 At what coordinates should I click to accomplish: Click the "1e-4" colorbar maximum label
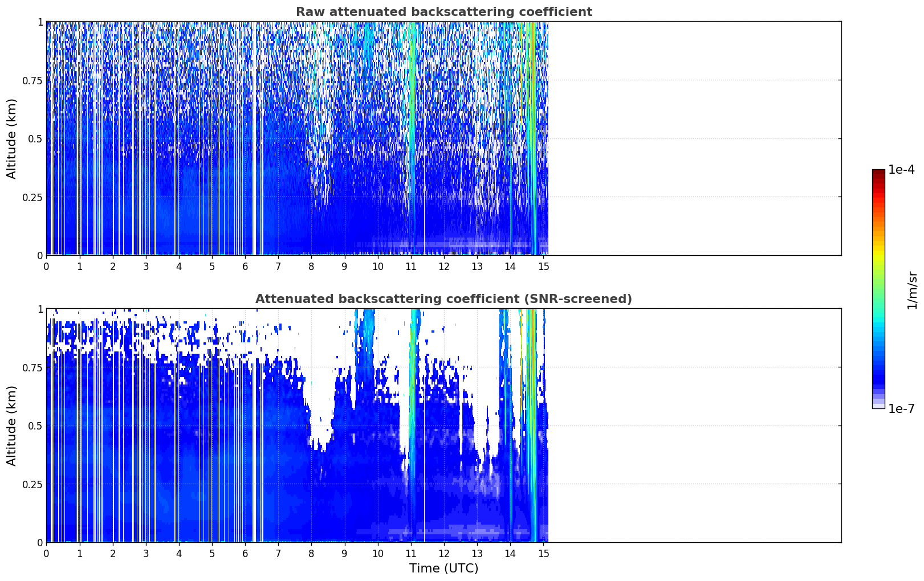(901, 170)
